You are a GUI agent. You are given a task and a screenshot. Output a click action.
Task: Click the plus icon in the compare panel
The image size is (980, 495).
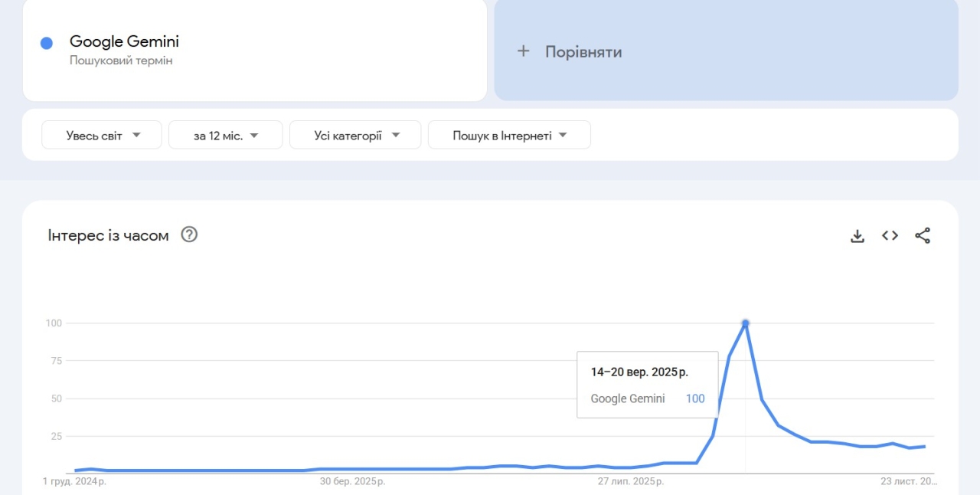[x=524, y=51]
